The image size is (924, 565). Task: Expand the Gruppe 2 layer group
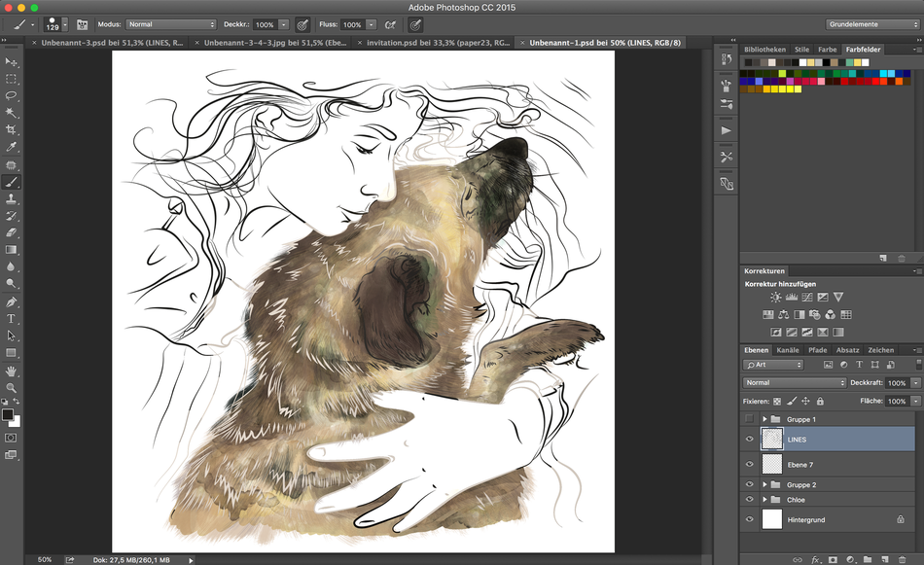764,484
